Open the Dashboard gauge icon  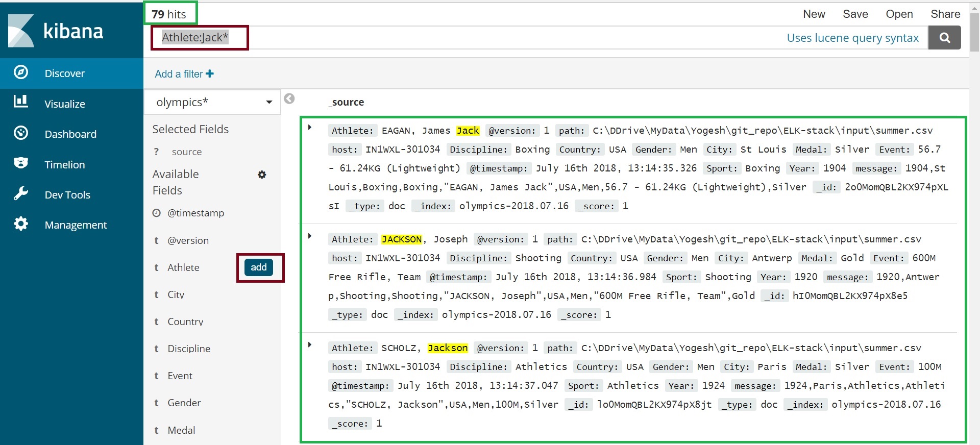[21, 133]
